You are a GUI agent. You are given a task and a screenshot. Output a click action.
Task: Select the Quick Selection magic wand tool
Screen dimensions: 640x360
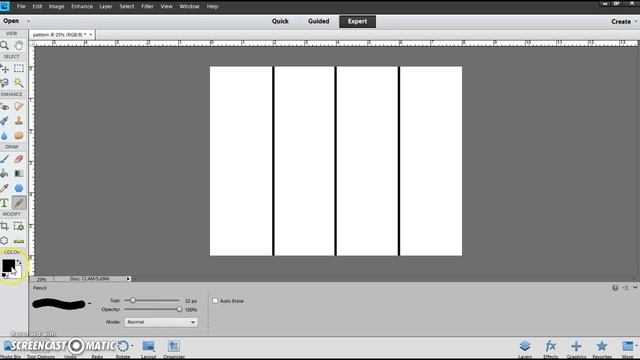pyautogui.click(x=19, y=83)
